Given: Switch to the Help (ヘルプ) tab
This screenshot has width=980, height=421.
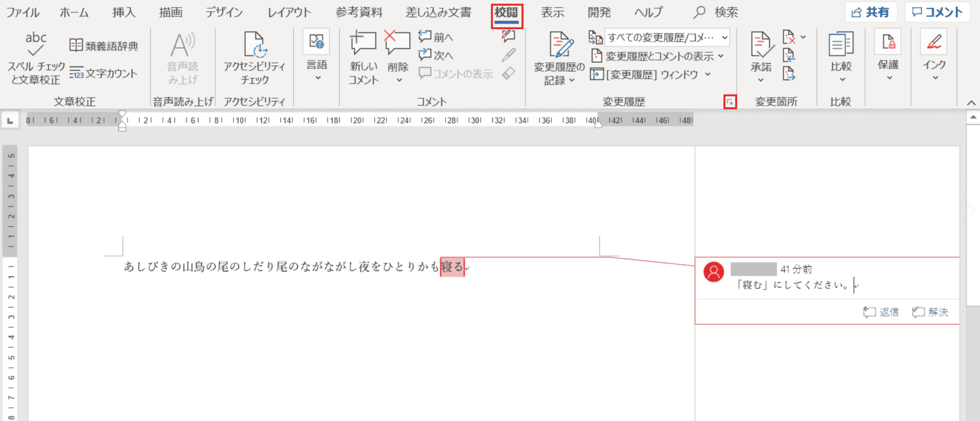Looking at the screenshot, I should tap(648, 12).
